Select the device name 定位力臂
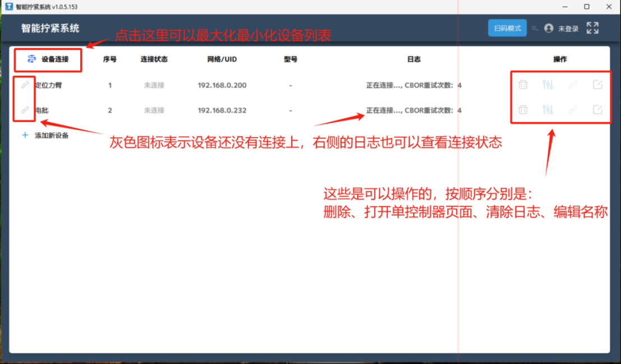The height and width of the screenshot is (364, 621). tap(48, 85)
